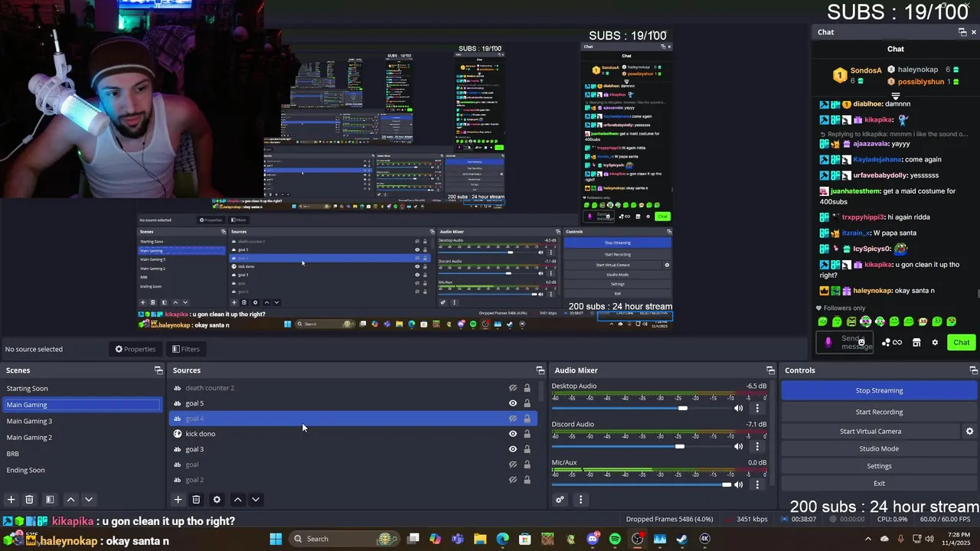
Task: Move scene down arrow in Scenes panel
Action: click(x=89, y=500)
